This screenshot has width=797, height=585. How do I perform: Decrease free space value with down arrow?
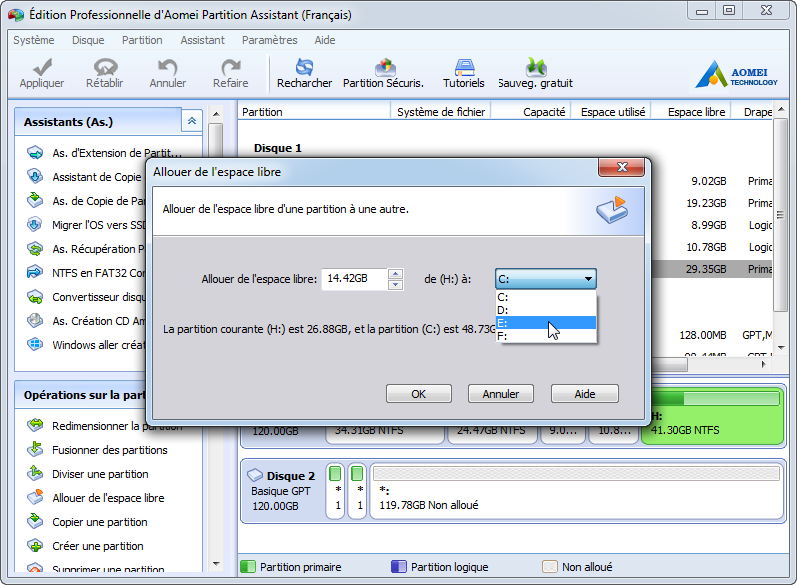(395, 284)
